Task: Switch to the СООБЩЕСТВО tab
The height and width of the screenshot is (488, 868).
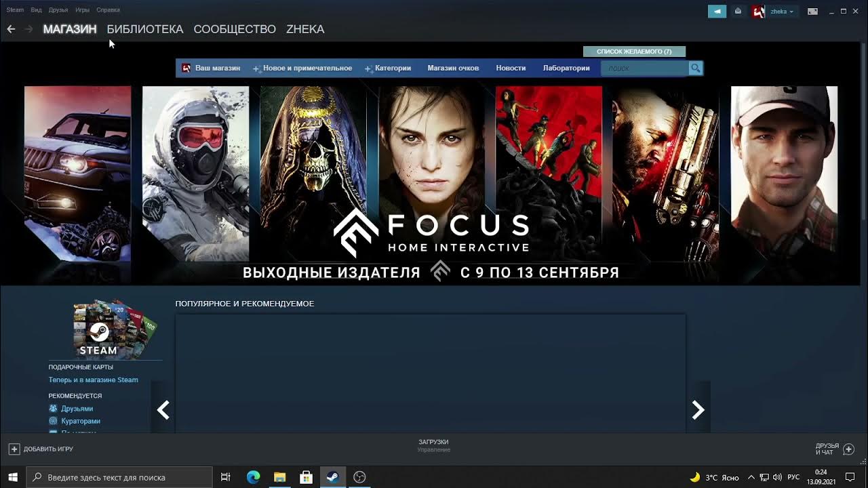Action: click(235, 29)
